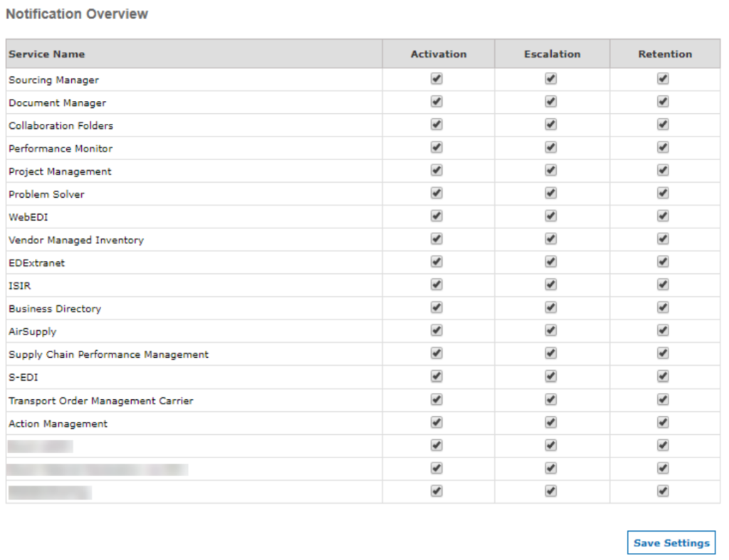
Task: Toggle S-EDI Retention checkbox
Action: tap(663, 376)
